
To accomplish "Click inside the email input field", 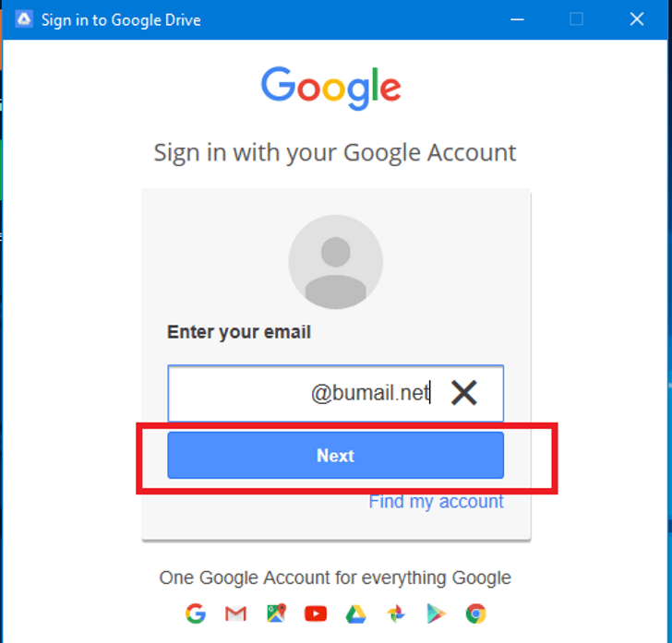I will tap(336, 393).
